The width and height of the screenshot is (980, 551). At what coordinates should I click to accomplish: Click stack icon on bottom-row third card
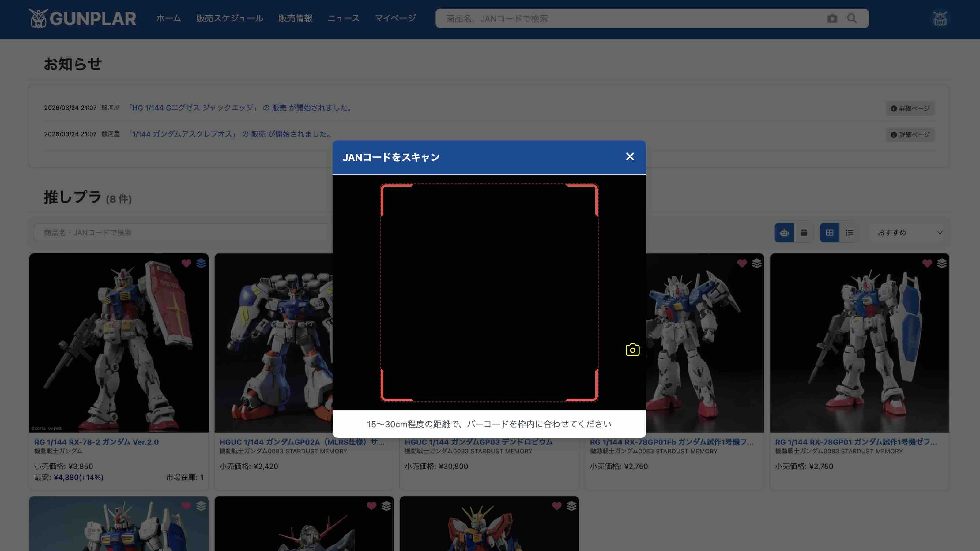click(571, 506)
